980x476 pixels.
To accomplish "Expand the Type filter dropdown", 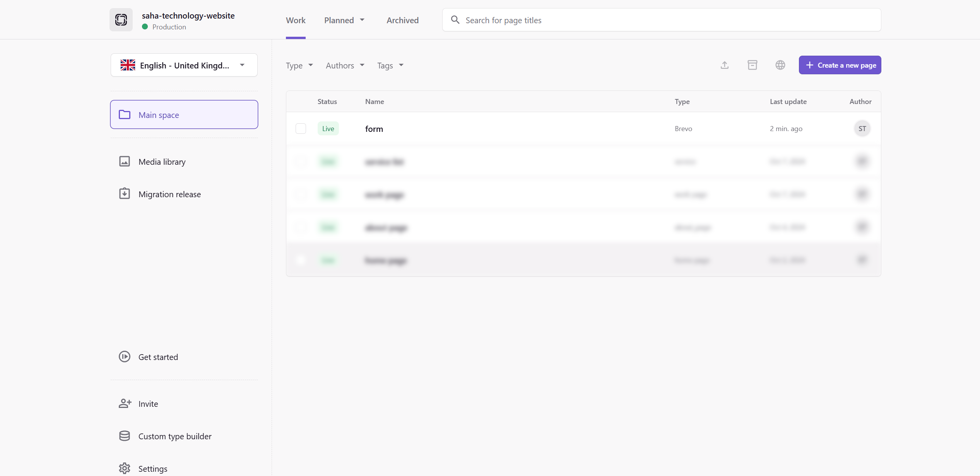I will pos(299,65).
